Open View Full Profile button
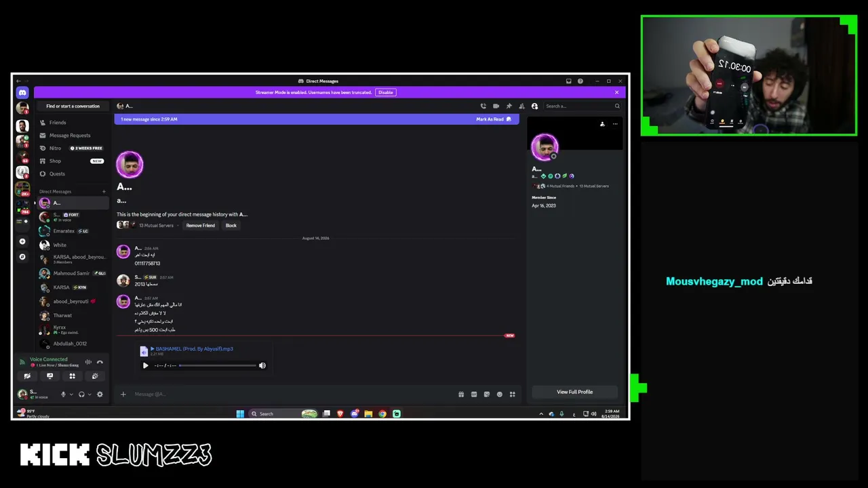This screenshot has width=868, height=488. pos(574,392)
